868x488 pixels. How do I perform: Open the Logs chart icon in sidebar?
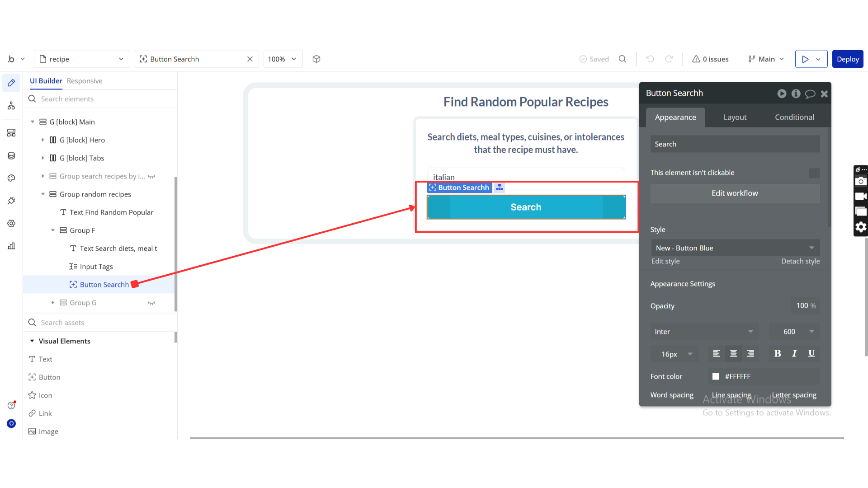coord(11,246)
